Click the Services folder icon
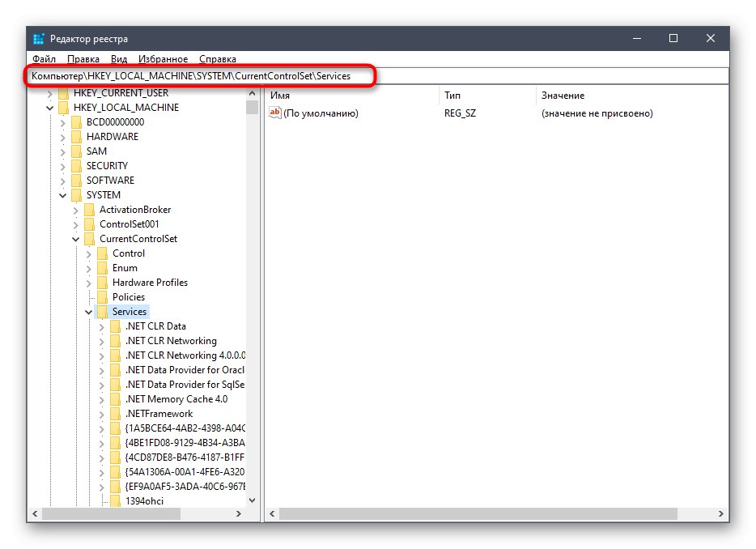 click(102, 312)
